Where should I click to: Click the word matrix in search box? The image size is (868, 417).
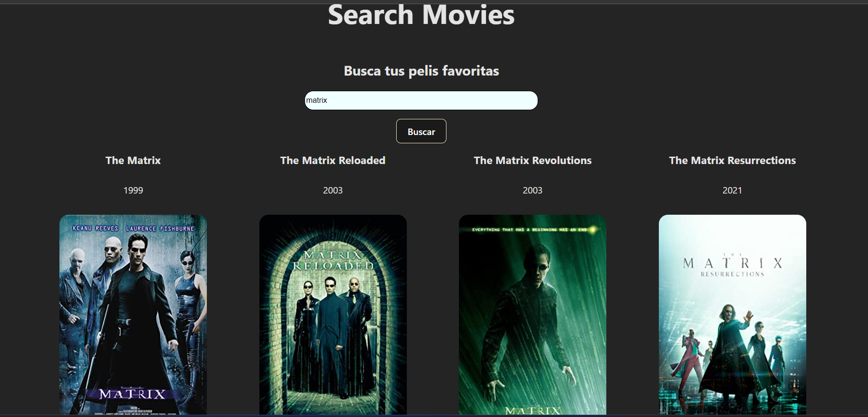[x=317, y=100]
